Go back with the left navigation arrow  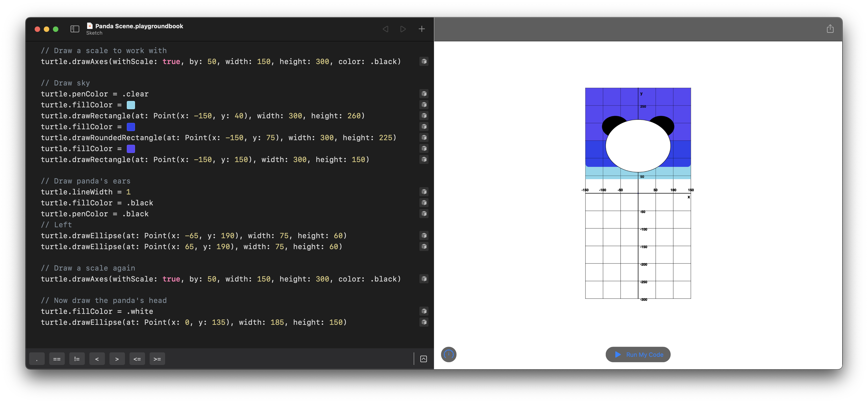pyautogui.click(x=385, y=29)
